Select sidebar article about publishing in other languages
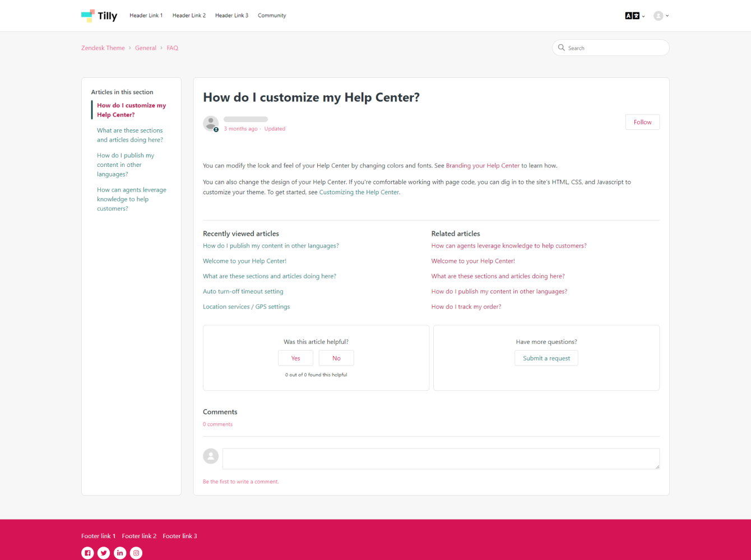The image size is (751, 560). 126,165
